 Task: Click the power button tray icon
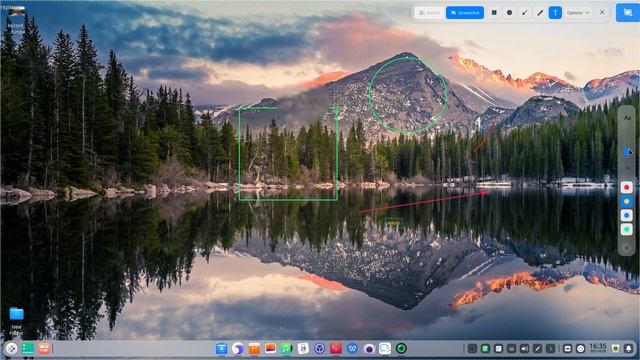[x=580, y=349]
